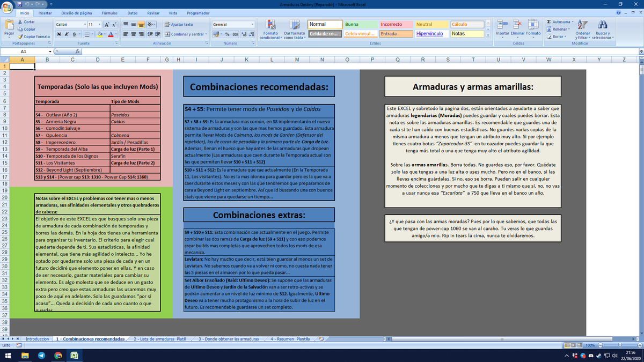Open the orientation (angled text) tool
Screen dimensions: 644x362
click(151, 25)
